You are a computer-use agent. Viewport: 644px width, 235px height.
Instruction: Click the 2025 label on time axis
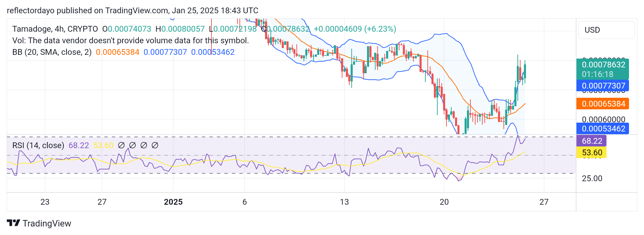173,202
